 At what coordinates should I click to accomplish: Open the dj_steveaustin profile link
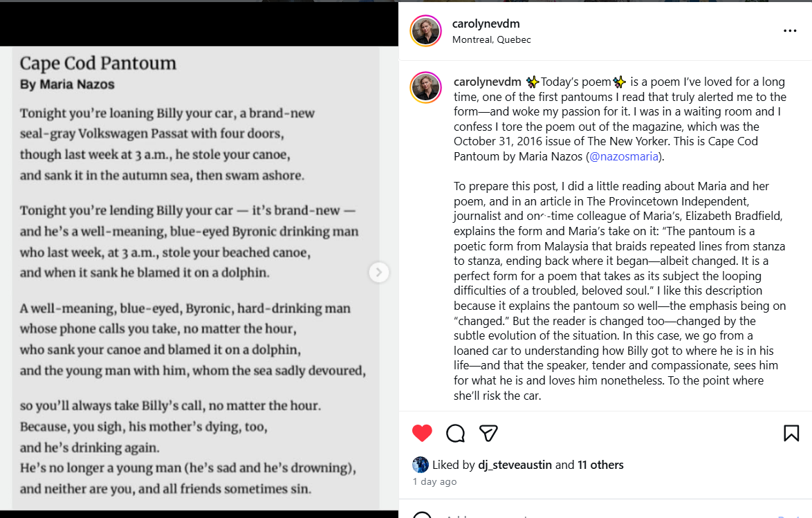tap(515, 465)
